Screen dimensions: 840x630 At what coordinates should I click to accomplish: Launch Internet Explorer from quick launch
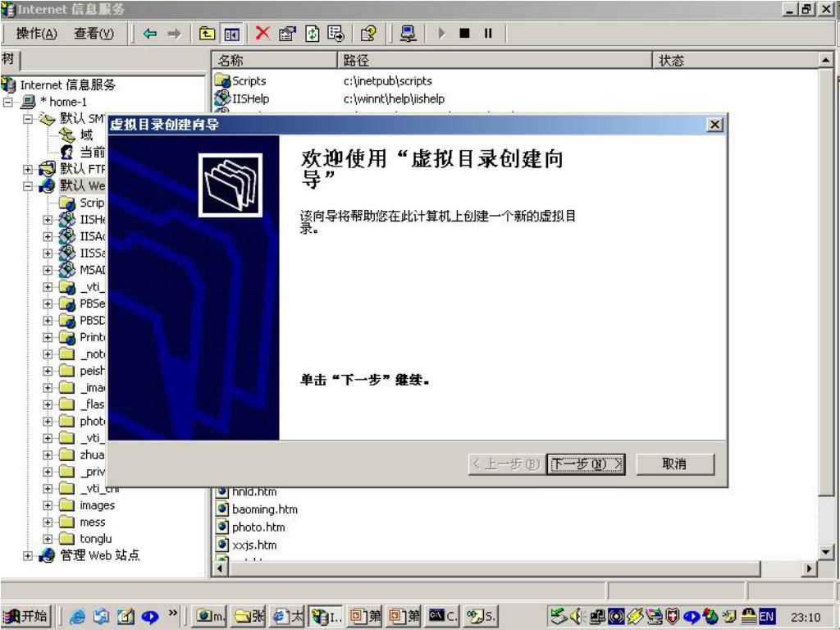click(x=78, y=617)
